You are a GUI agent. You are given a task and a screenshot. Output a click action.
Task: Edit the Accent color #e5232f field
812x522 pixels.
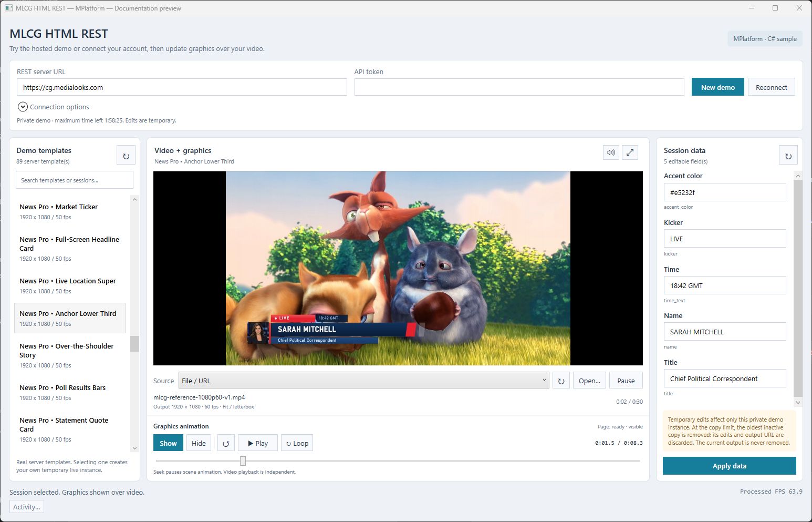725,192
